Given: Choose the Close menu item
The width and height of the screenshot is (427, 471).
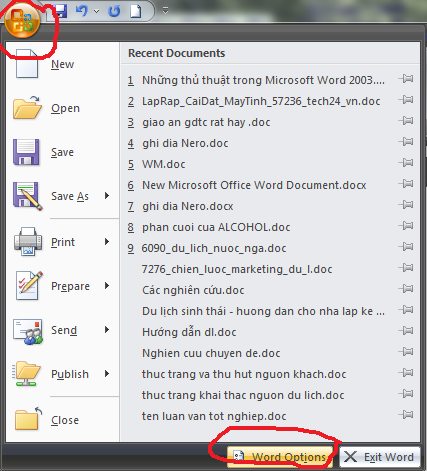Looking at the screenshot, I should [x=62, y=420].
